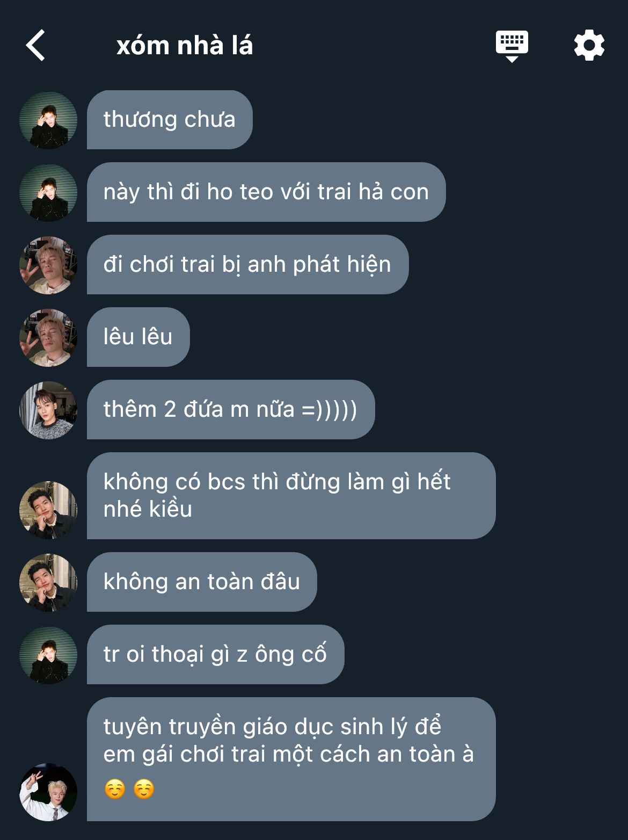The image size is (628, 840).
Task: Tap avatar beside "lêu lêu" message
Action: 48,337
